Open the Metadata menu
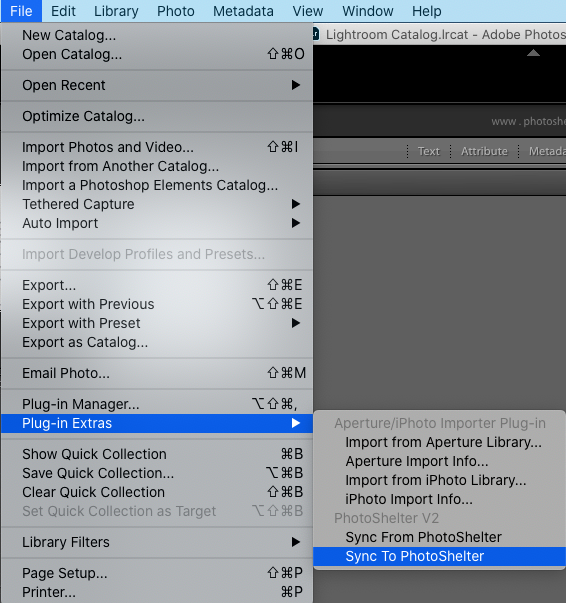566x603 pixels. click(243, 11)
